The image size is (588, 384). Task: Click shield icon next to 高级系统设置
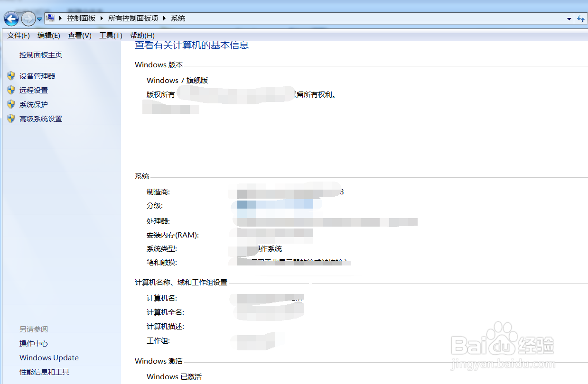point(11,119)
